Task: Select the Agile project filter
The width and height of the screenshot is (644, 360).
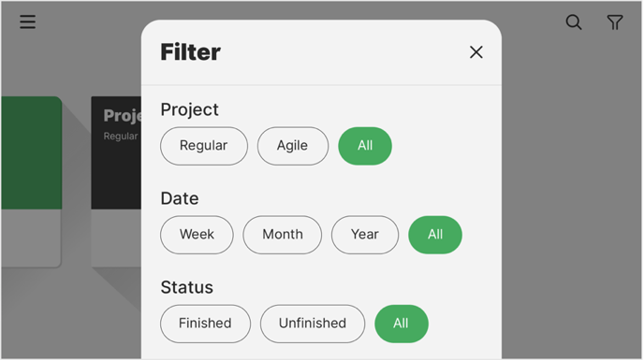Action: pos(293,146)
